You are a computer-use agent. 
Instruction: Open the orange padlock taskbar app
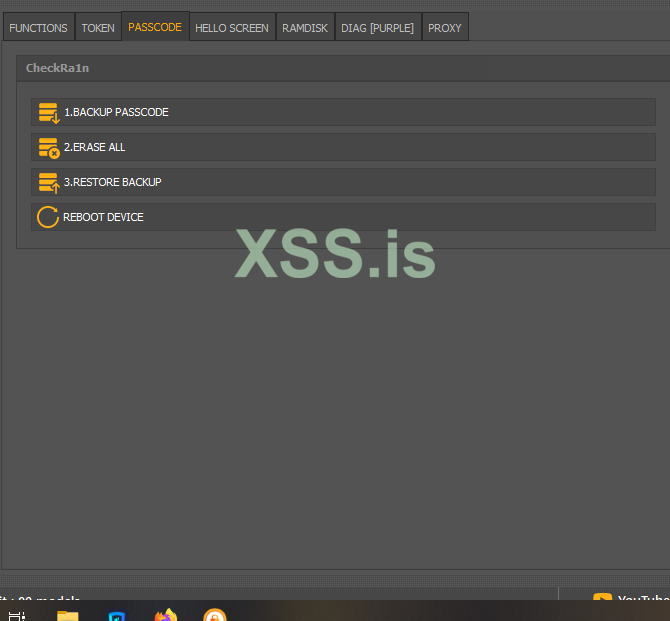(215, 615)
